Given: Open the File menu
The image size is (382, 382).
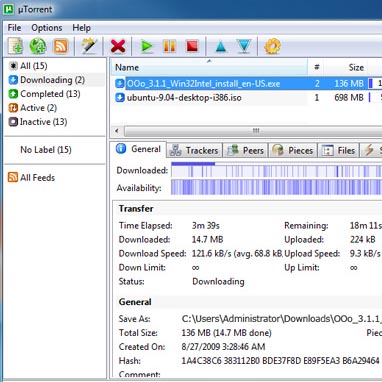Looking at the screenshot, I should tap(14, 28).
